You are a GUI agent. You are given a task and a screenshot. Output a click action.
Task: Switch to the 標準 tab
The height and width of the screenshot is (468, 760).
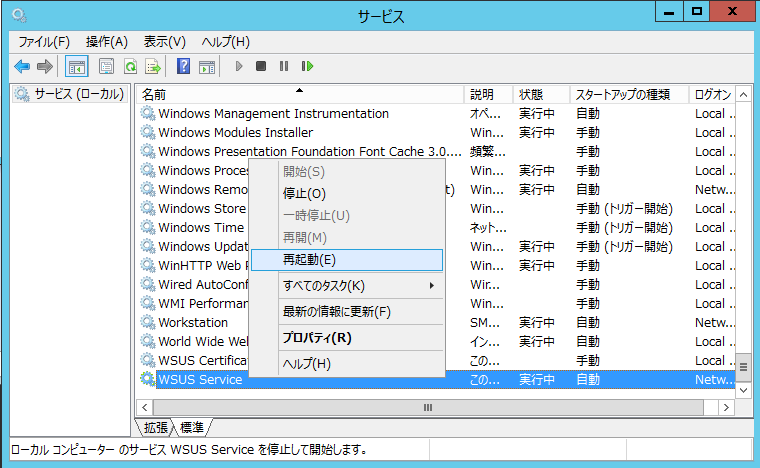click(191, 428)
